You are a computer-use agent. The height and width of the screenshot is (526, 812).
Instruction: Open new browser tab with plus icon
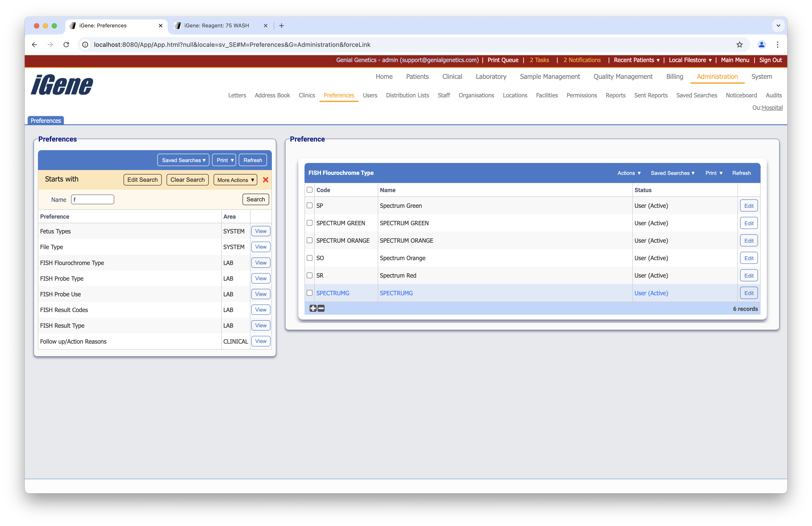point(282,26)
